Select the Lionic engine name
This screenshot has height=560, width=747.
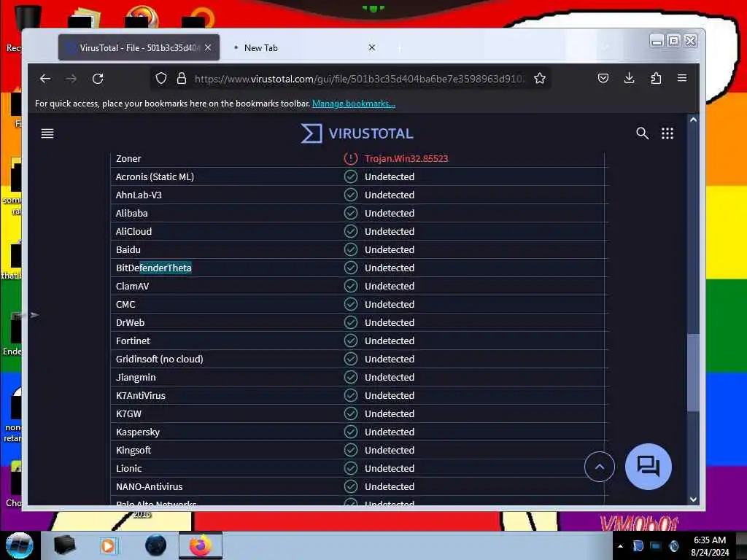[128, 469]
